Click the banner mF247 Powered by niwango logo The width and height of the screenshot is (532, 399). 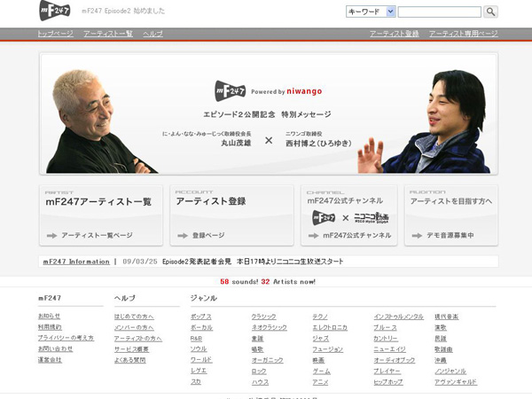tap(269, 91)
